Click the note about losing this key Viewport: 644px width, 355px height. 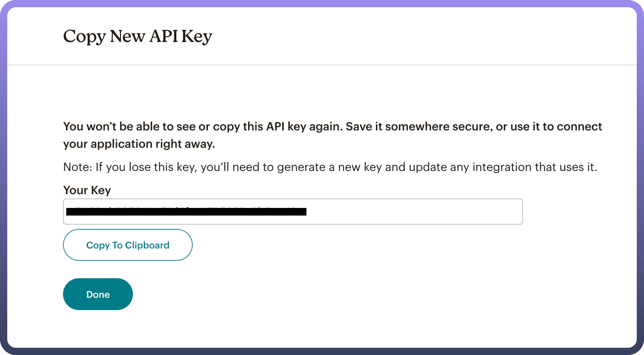pos(330,167)
